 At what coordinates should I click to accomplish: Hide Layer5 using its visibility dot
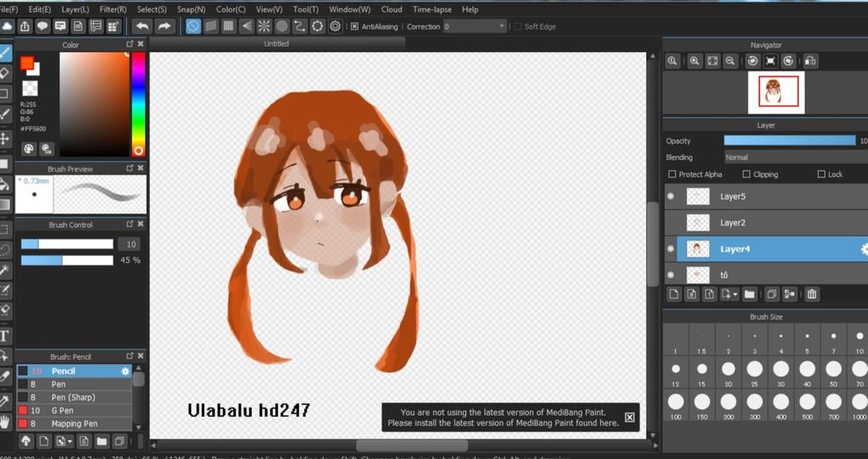coord(671,196)
